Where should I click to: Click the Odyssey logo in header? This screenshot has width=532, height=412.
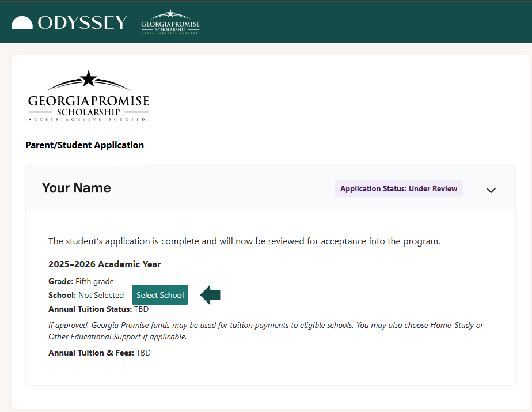pos(69,22)
